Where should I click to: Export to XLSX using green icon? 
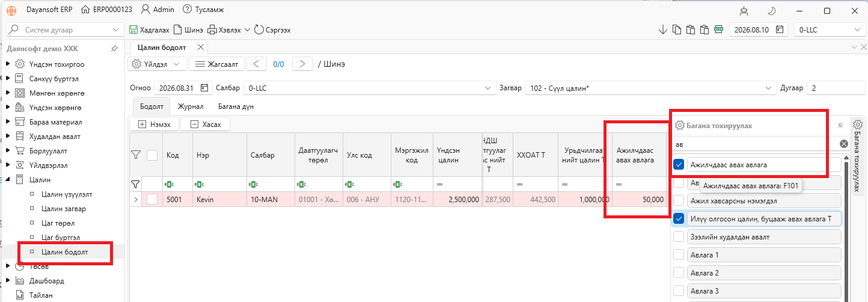(718, 29)
